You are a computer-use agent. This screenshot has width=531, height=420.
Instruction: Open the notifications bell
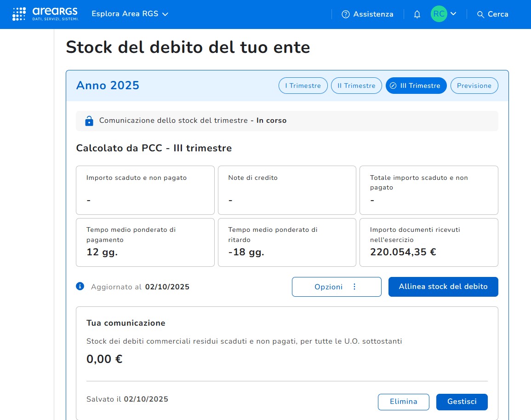(417, 14)
